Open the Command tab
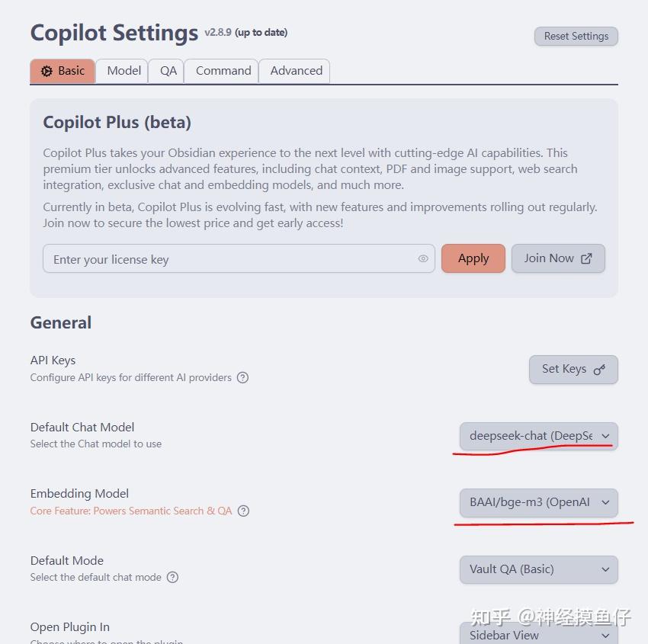This screenshot has height=644, width=648. (x=221, y=70)
